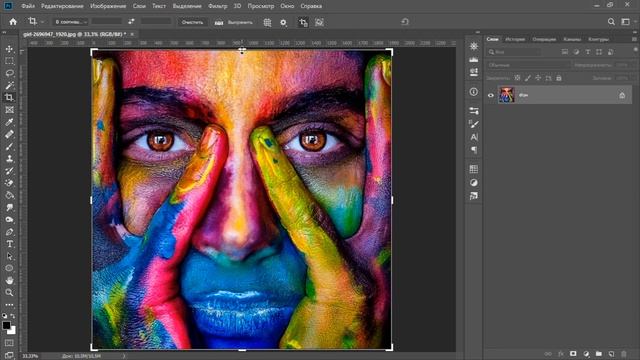Click the background color swatch
The image size is (640, 360).
[12, 330]
